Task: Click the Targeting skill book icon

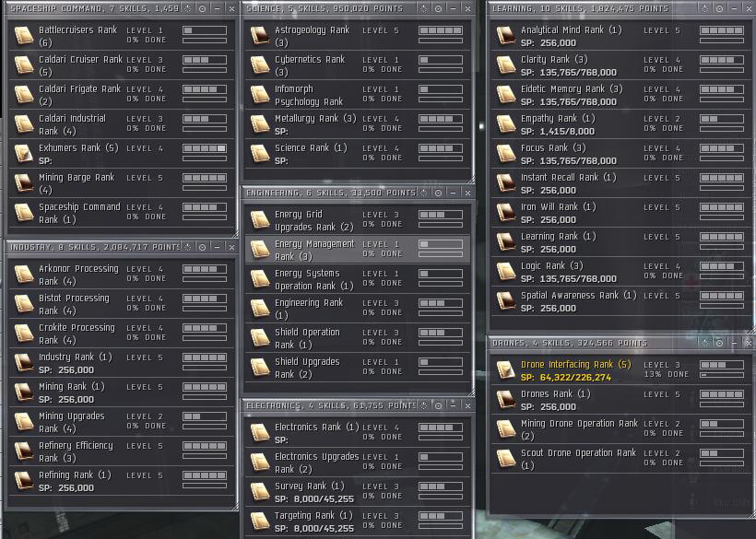Action: (260, 521)
